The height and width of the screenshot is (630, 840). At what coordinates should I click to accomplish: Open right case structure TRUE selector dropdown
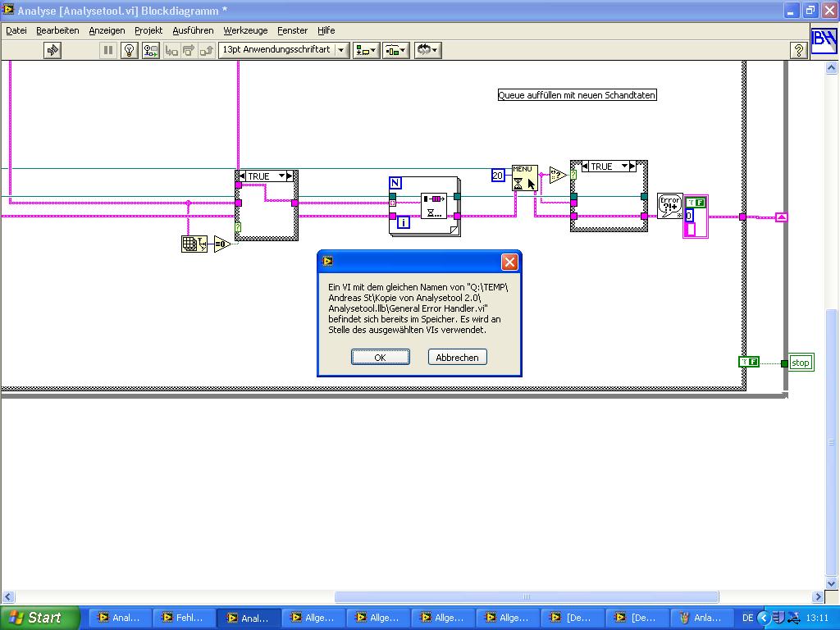coord(624,167)
